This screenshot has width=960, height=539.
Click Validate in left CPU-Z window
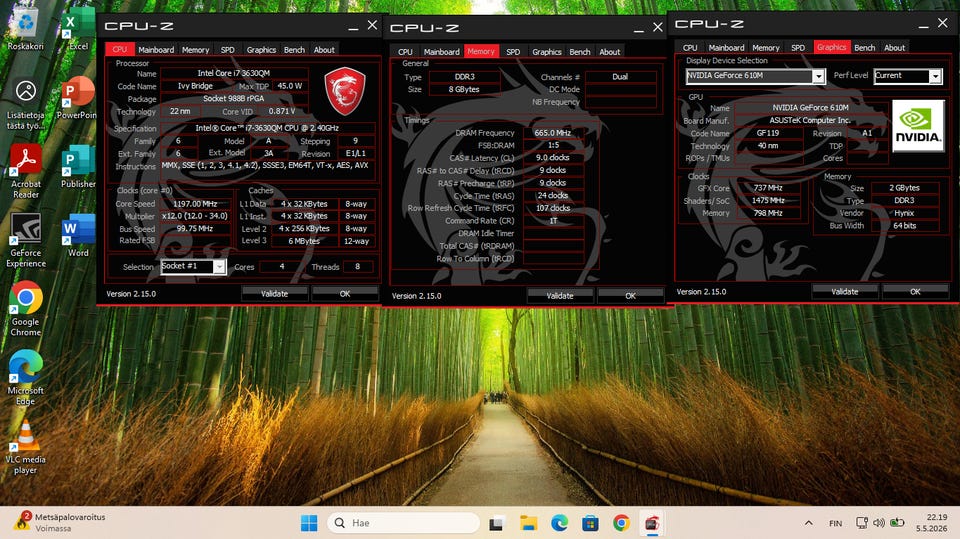(x=274, y=293)
